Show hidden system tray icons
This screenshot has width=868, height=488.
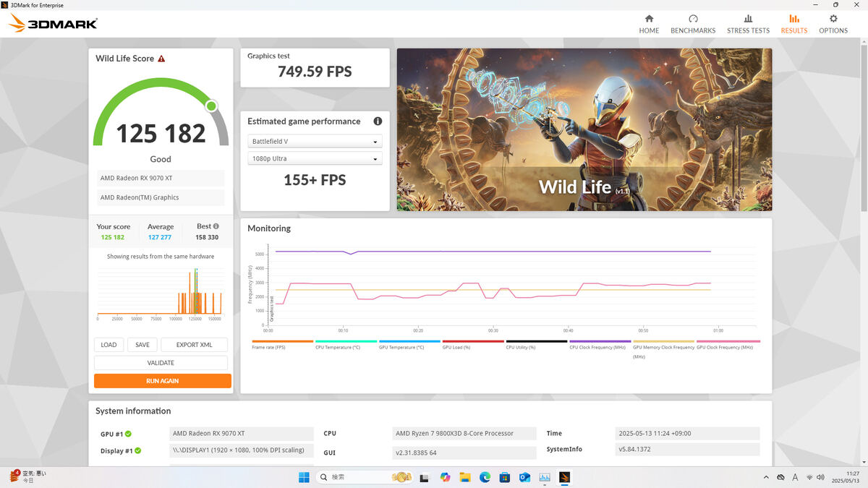tap(767, 477)
